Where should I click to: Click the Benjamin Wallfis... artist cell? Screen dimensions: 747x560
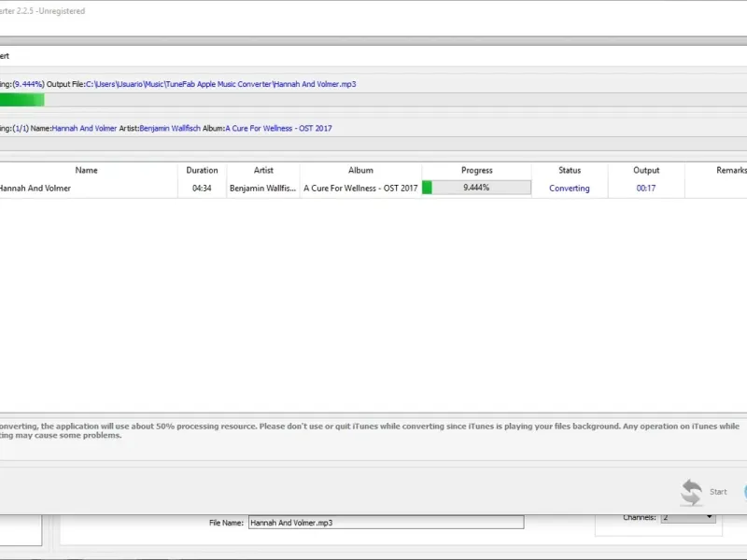[263, 189]
